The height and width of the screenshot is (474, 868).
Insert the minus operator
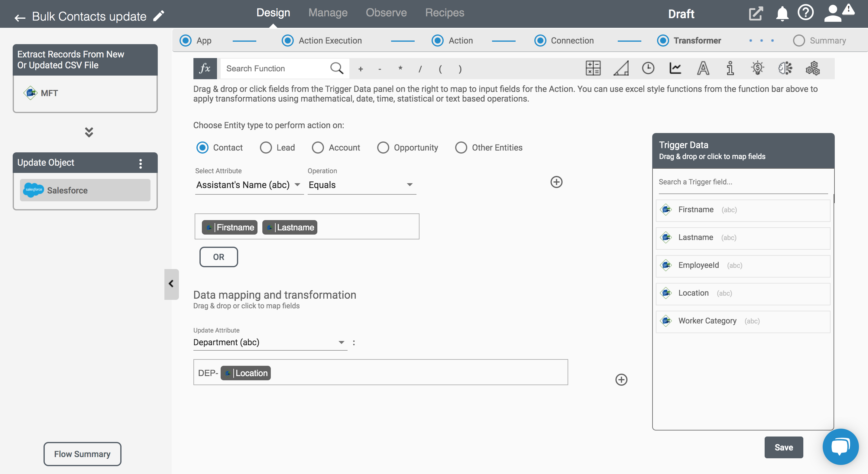click(380, 69)
